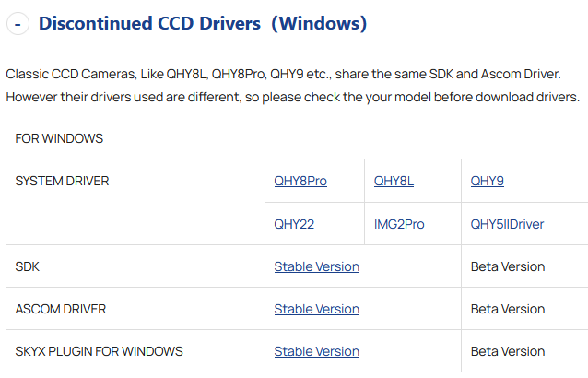Image resolution: width=588 pixels, height=378 pixels.
Task: Click the SDK row label
Action: click(28, 266)
